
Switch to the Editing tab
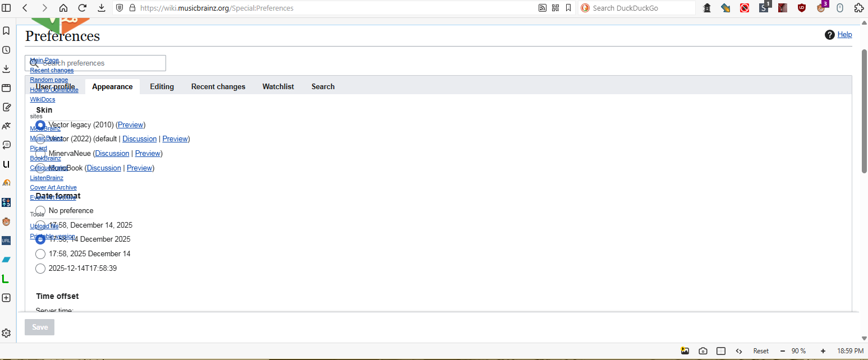162,87
